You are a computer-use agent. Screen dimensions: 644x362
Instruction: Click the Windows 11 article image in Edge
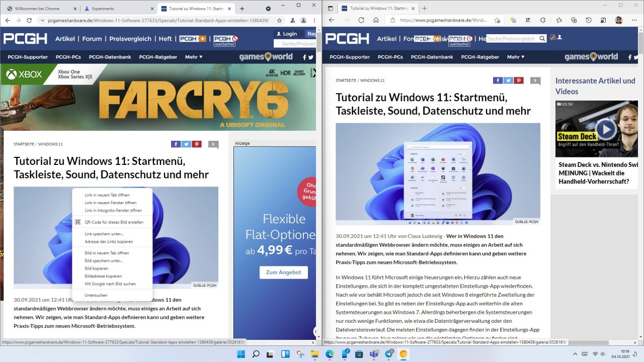[438, 173]
